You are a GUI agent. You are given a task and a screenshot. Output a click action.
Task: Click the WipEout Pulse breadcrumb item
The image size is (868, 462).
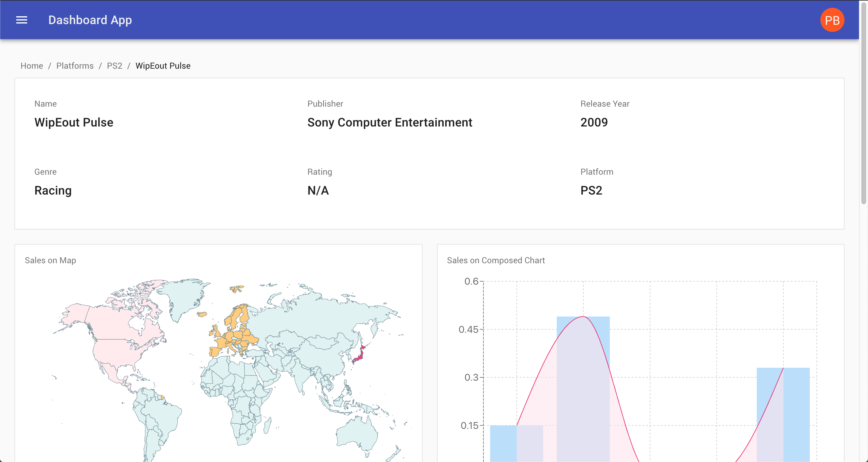[x=163, y=66]
